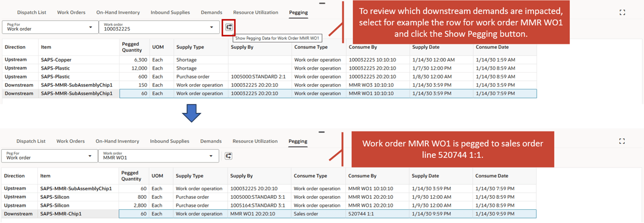Click 6,300 pegged quantity cell

134,60
